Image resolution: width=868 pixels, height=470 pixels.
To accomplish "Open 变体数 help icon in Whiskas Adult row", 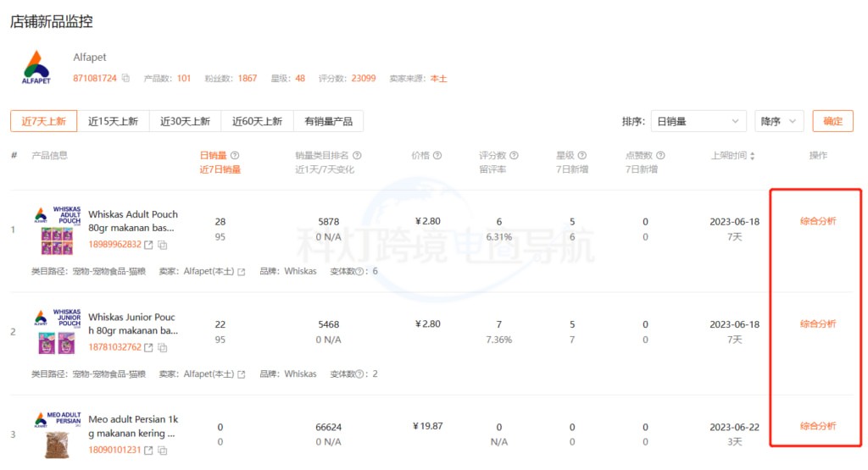I will (359, 272).
